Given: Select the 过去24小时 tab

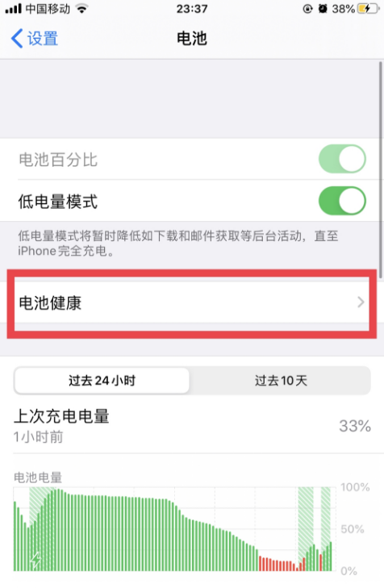Looking at the screenshot, I should (102, 381).
